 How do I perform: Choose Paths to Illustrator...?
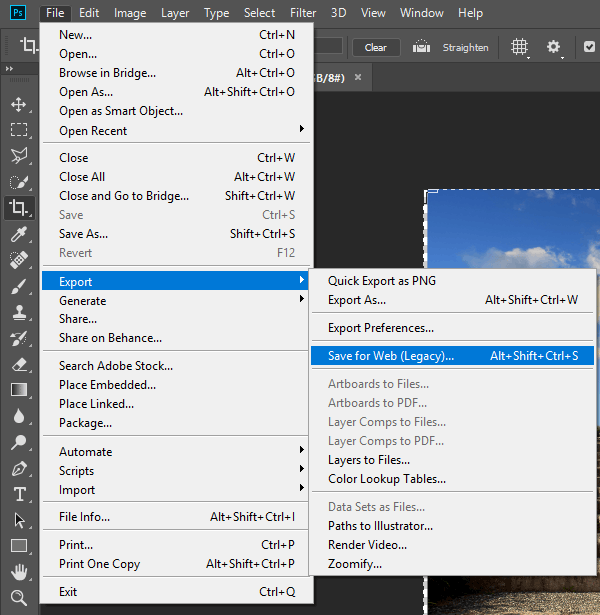453,526
